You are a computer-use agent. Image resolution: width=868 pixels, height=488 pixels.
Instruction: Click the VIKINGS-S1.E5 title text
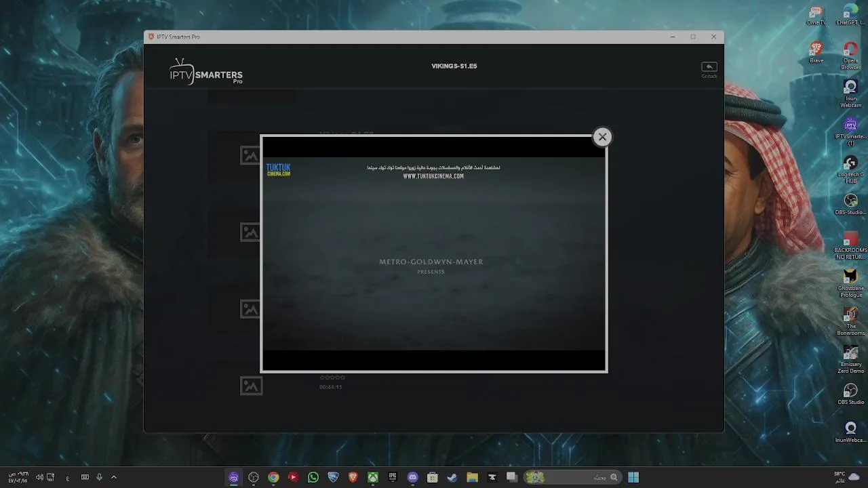(454, 66)
